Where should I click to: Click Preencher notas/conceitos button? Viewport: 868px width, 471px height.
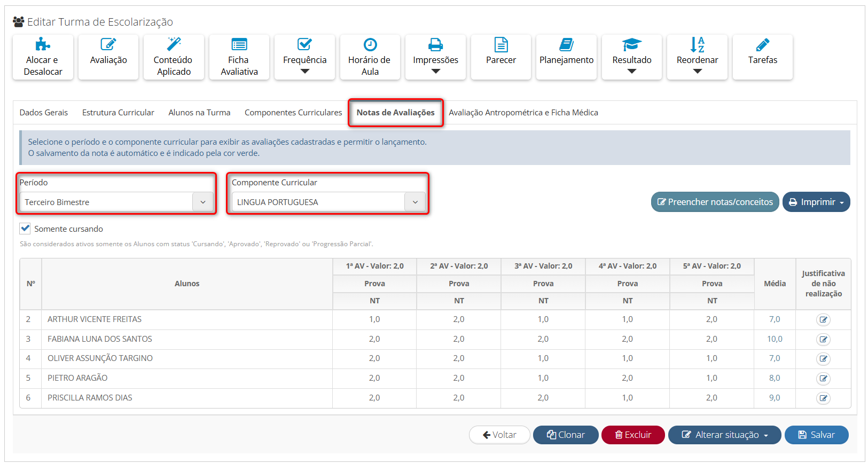coord(715,202)
